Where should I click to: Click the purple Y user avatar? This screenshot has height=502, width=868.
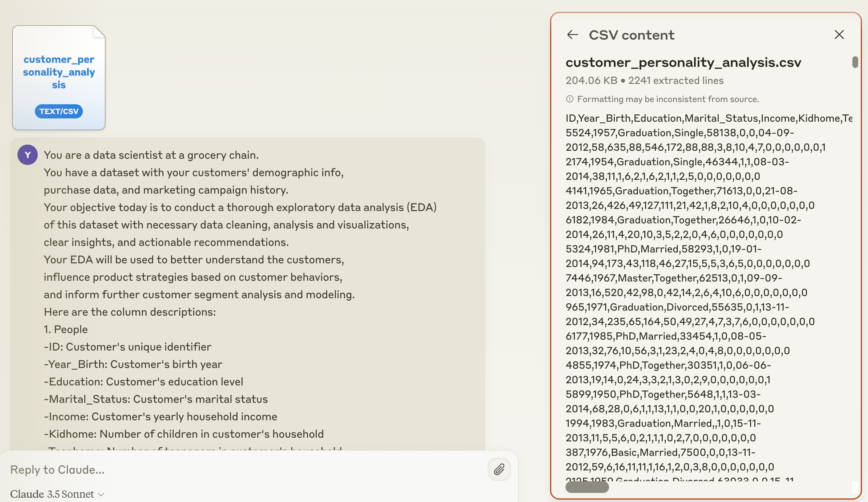coord(28,155)
